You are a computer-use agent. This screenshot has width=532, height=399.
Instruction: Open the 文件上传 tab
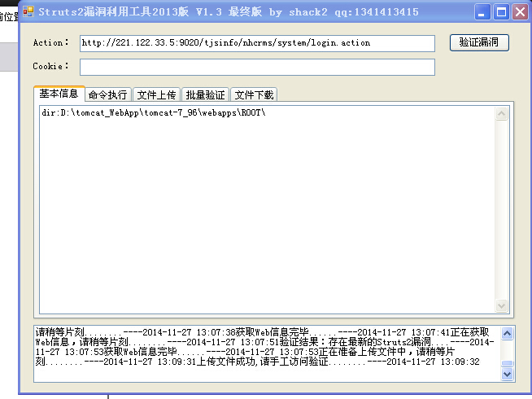(x=156, y=94)
